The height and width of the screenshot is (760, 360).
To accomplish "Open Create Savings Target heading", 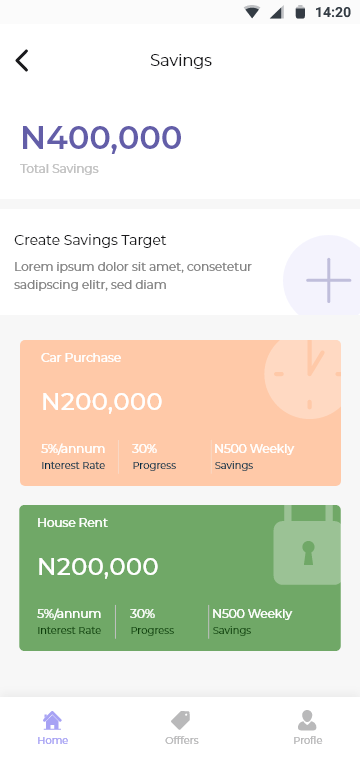I will click(90, 240).
